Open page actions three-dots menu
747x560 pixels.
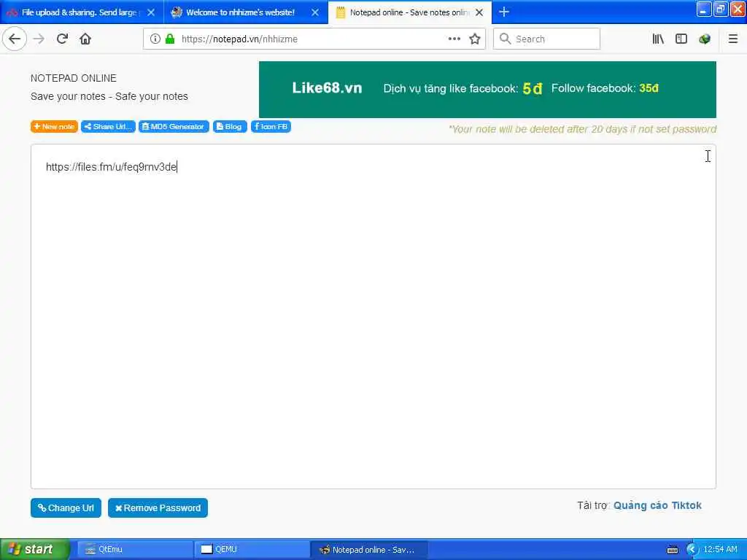tap(454, 39)
